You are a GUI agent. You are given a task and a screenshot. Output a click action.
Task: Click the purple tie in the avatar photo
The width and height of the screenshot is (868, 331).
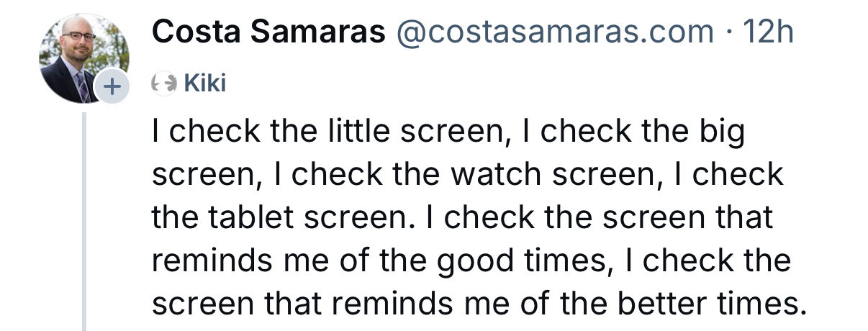click(x=83, y=86)
